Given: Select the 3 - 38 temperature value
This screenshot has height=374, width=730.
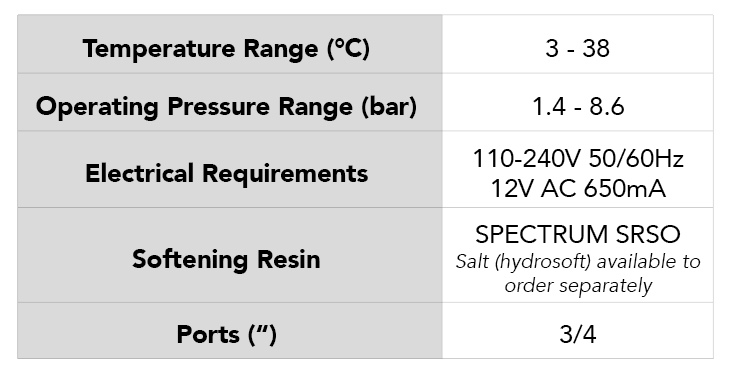Looking at the screenshot, I should click(577, 48).
